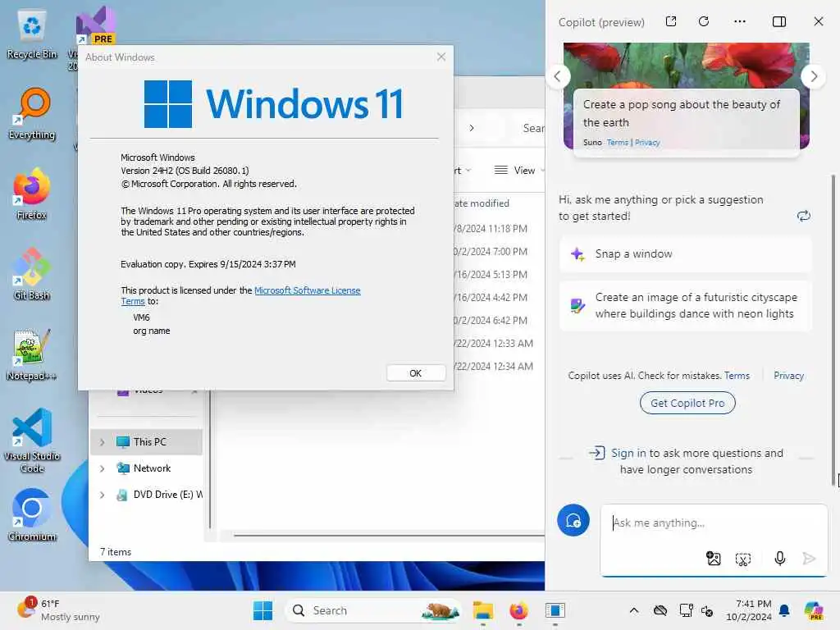The image size is (840, 630).
Task: Open Visual Studio Code desktop icon
Action: tap(32, 441)
